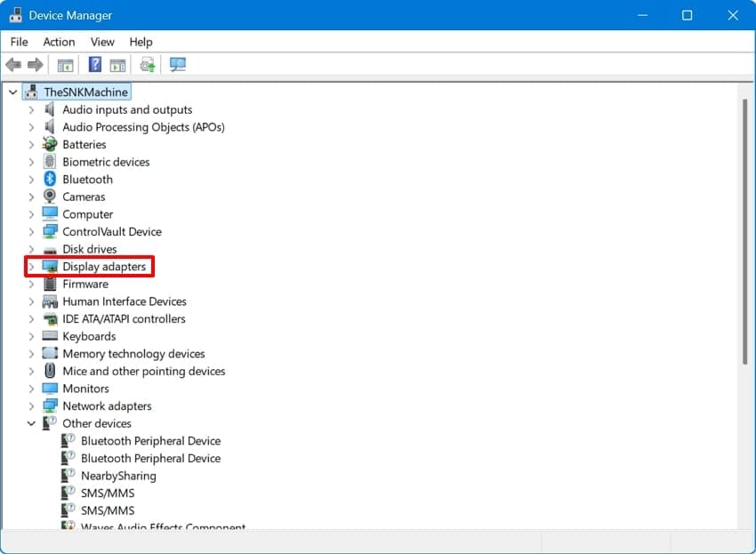The height and width of the screenshot is (554, 756).
Task: Expand the Display adapters category
Action: [32, 266]
